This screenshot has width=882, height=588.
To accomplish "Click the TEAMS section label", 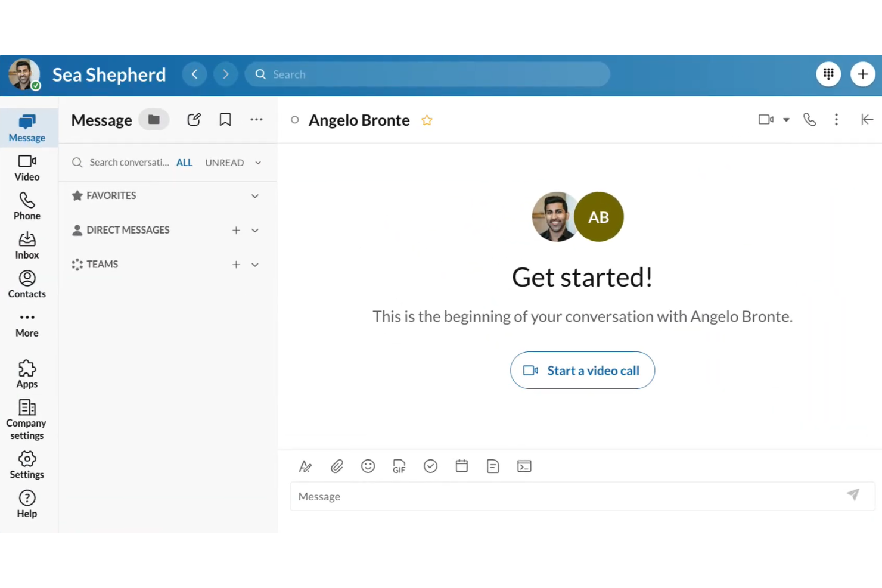I will [x=102, y=264].
